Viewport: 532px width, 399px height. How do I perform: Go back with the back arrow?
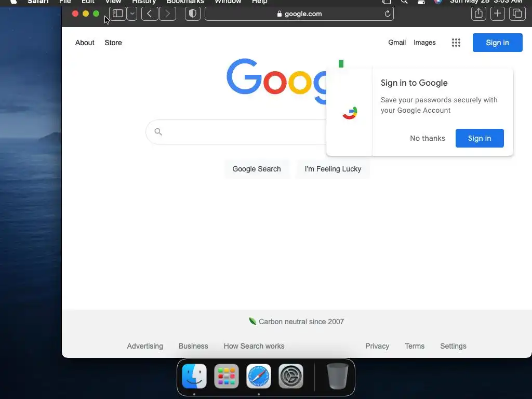click(150, 14)
